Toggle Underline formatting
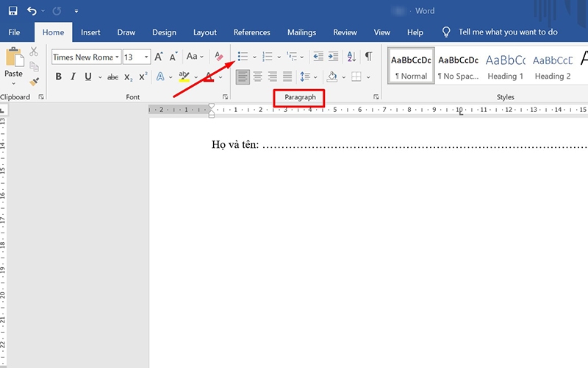 [x=88, y=77]
